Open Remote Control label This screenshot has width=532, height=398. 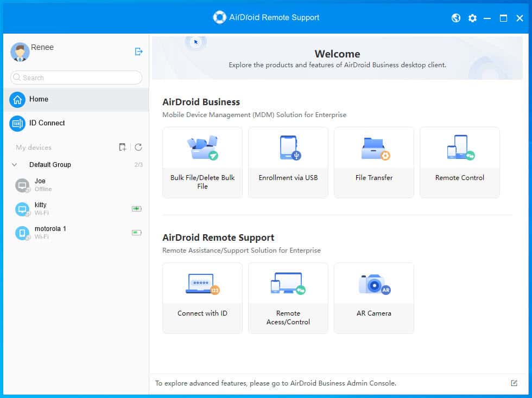coord(460,178)
